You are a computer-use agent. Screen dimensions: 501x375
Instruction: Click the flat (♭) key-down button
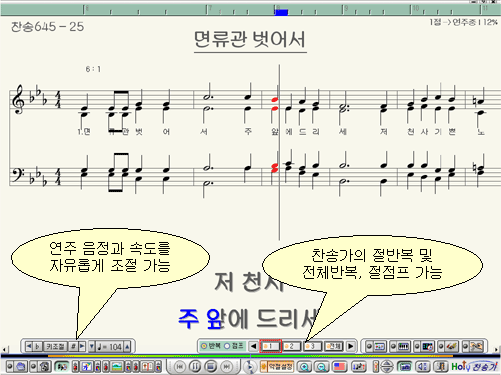click(x=37, y=347)
